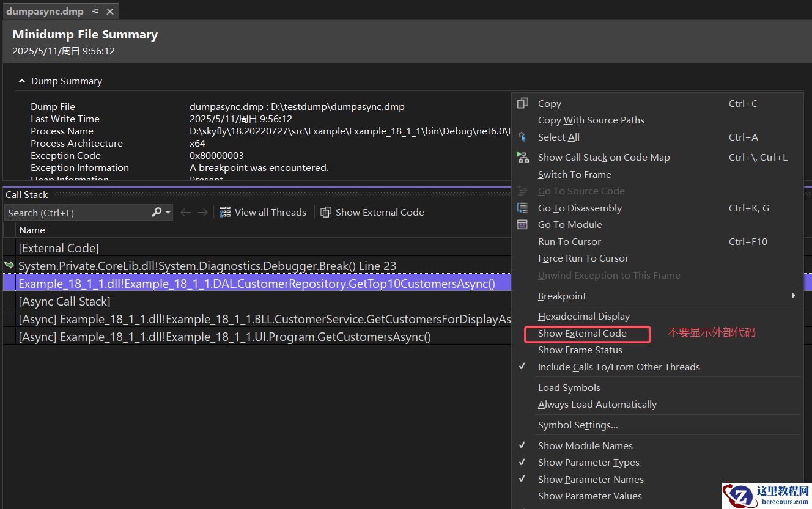Choose Switch To Frame menu entry

(574, 175)
